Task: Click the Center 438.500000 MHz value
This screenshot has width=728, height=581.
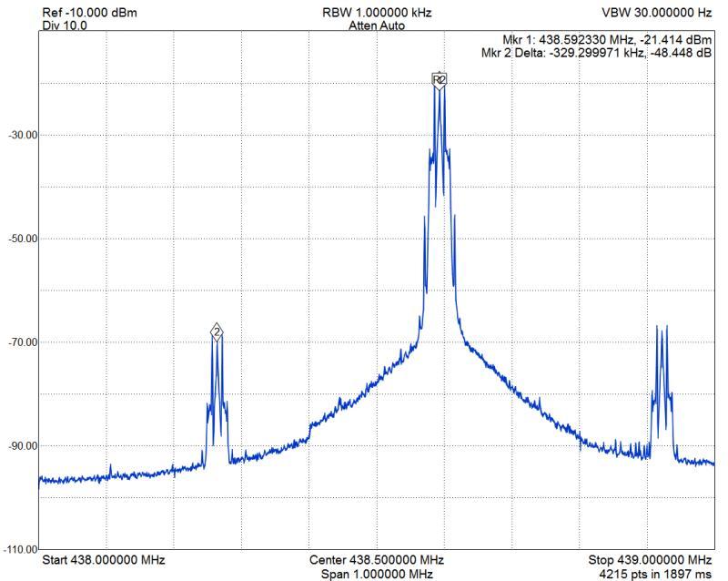Action: 377,559
